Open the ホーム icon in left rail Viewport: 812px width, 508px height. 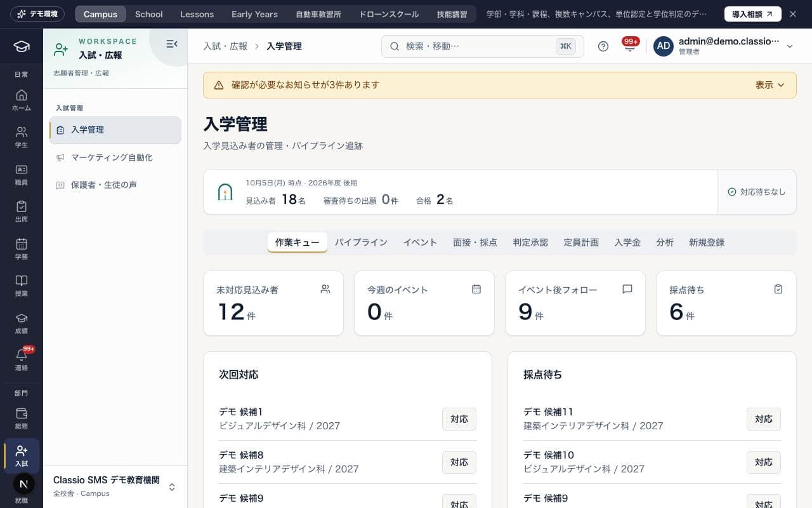[22, 100]
